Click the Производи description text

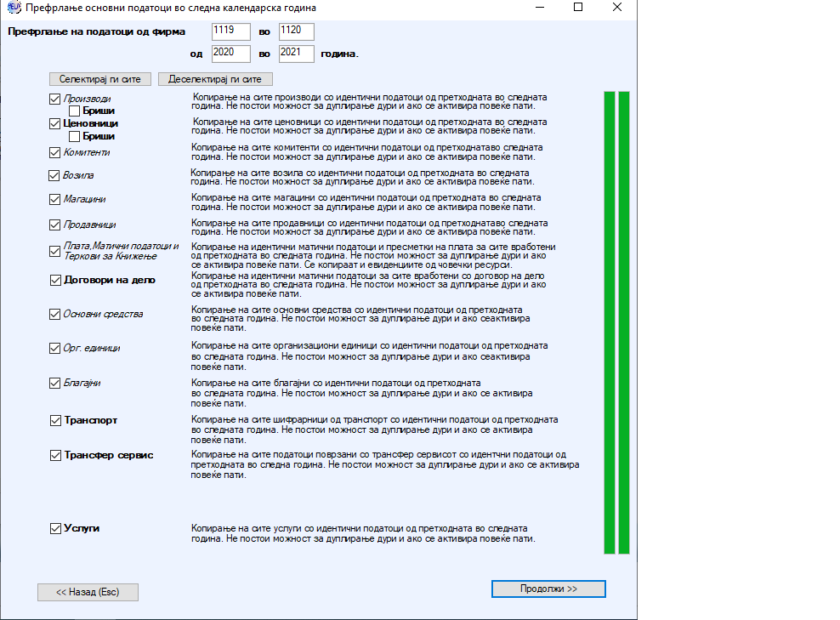370,102
